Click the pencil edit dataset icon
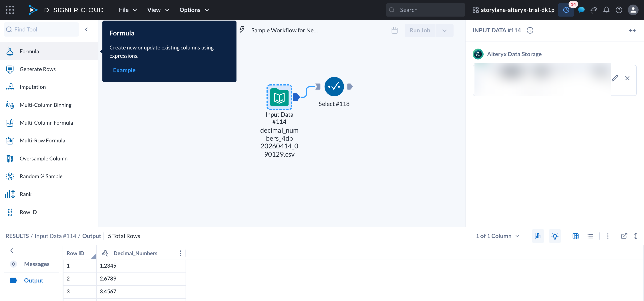The height and width of the screenshot is (301, 644). 615,78
